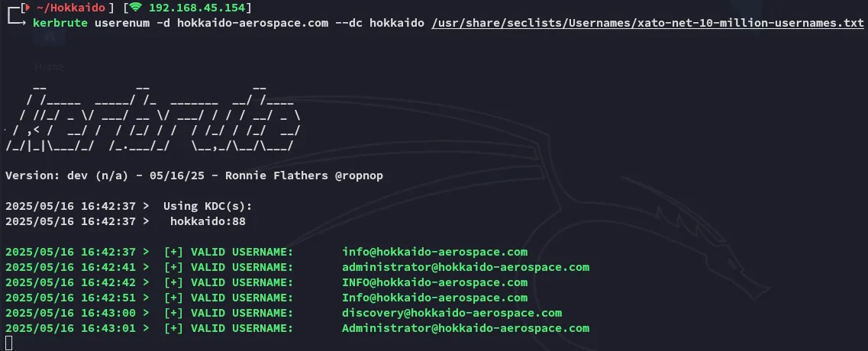
Task: Click administrator@hokkaido-aerospace.com lowercase username
Action: [466, 267]
